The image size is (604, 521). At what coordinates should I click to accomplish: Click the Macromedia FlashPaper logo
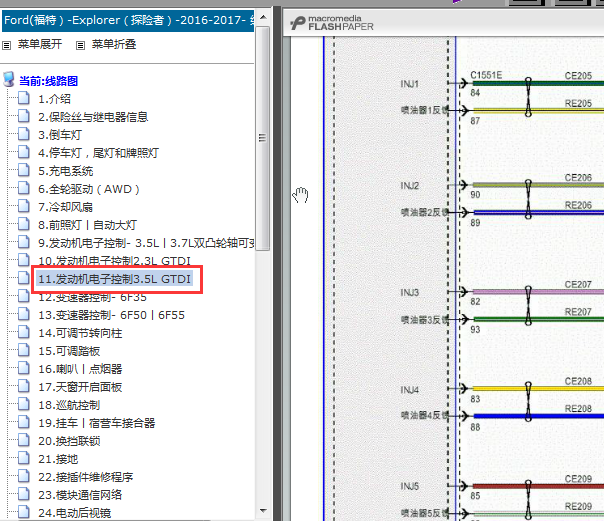click(x=332, y=23)
